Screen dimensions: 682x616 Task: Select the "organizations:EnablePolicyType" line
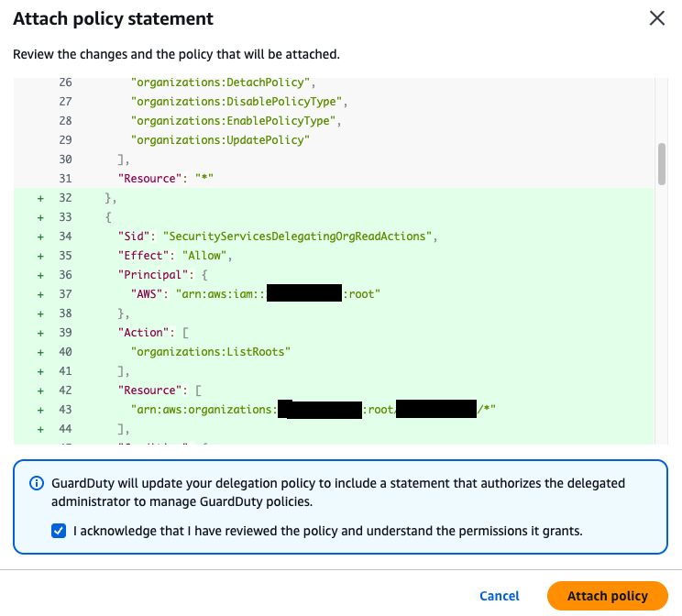coord(236,120)
